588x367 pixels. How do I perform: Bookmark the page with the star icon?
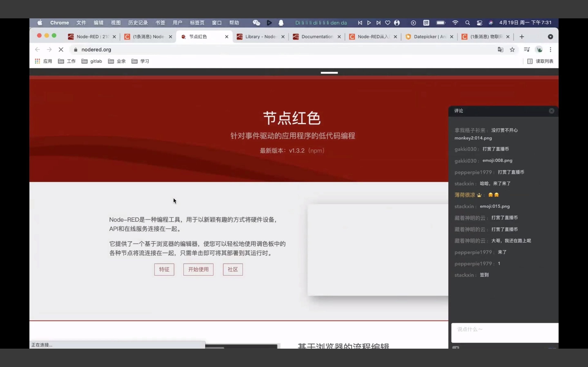click(513, 50)
